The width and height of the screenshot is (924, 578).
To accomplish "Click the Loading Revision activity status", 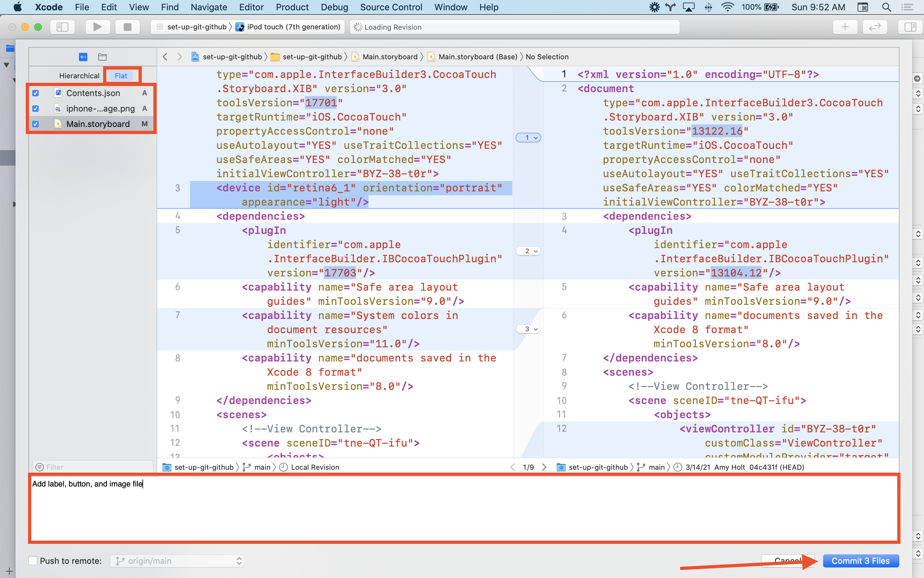I will pos(515,27).
